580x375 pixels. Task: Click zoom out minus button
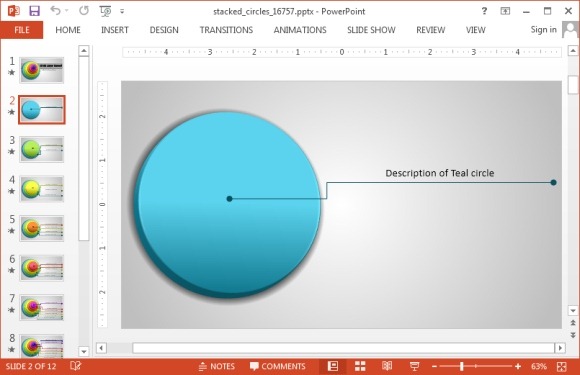435,366
